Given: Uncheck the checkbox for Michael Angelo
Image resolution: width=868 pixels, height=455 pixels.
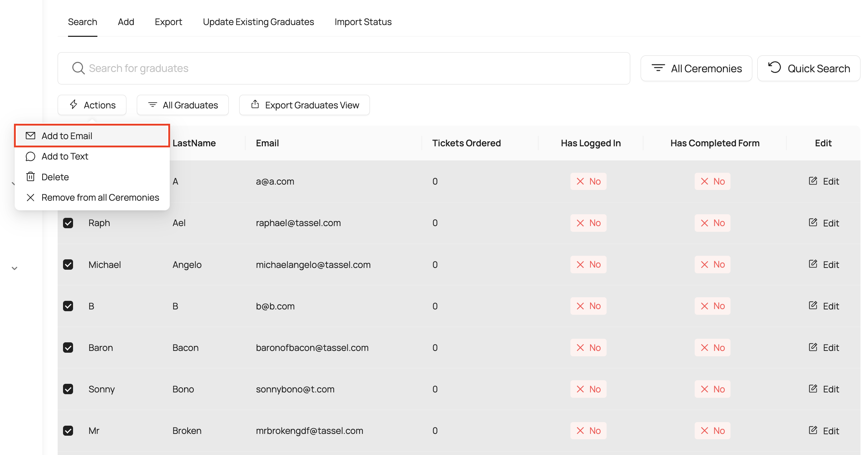Looking at the screenshot, I should tap(68, 264).
